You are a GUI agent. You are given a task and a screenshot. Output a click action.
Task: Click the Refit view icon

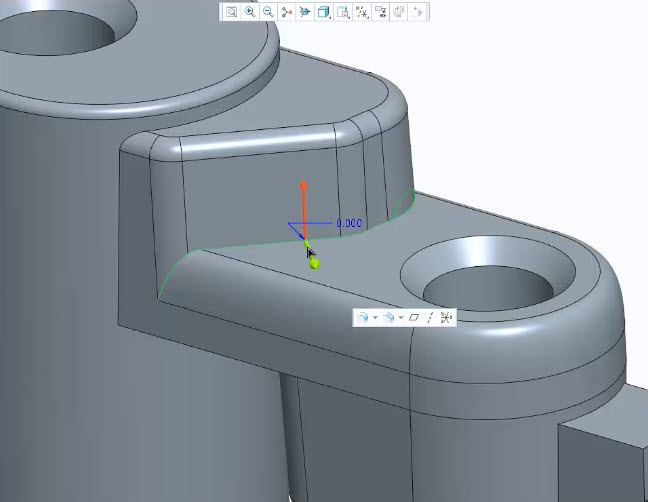[231, 12]
